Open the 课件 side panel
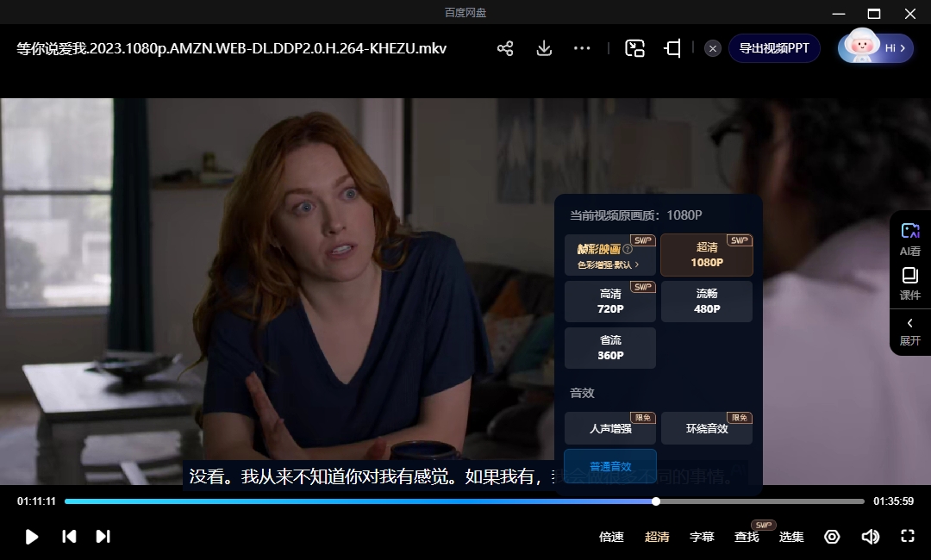The image size is (931, 560). point(910,283)
